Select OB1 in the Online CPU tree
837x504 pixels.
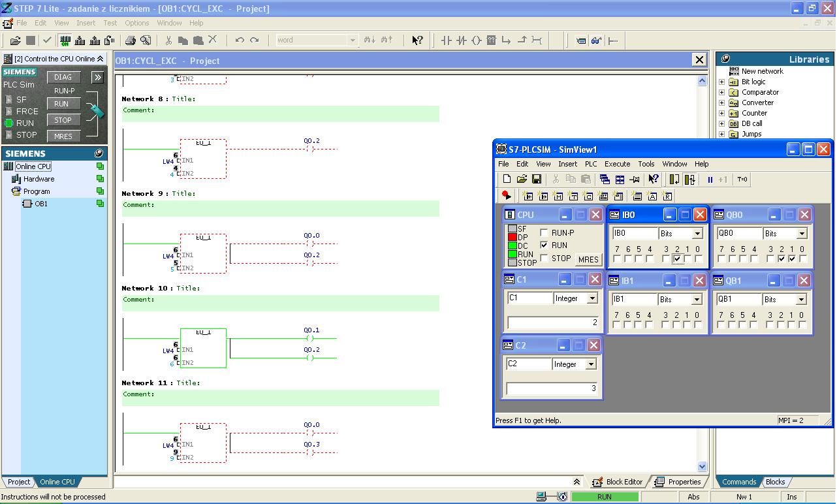pyautogui.click(x=41, y=204)
